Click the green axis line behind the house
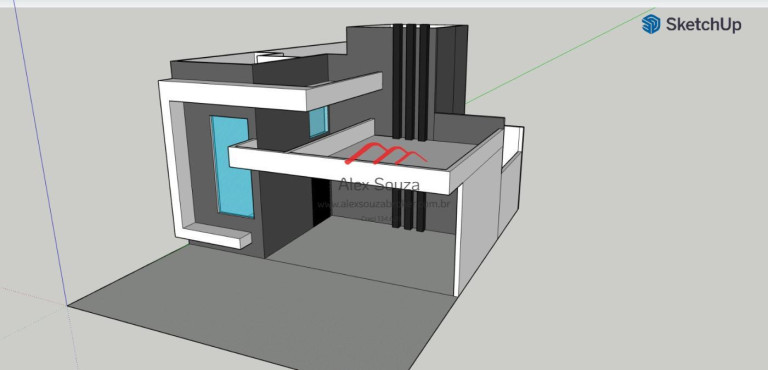The width and height of the screenshot is (768, 370). [x=558, y=56]
